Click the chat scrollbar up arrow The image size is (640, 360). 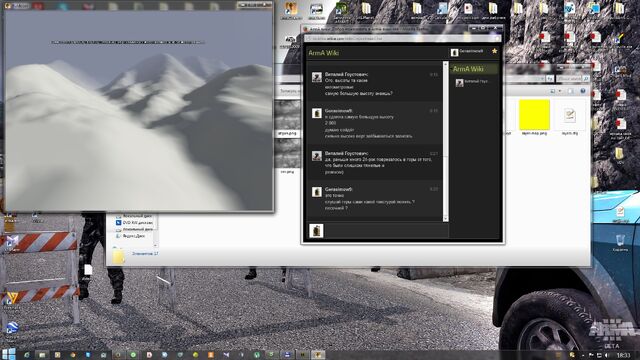click(x=445, y=64)
